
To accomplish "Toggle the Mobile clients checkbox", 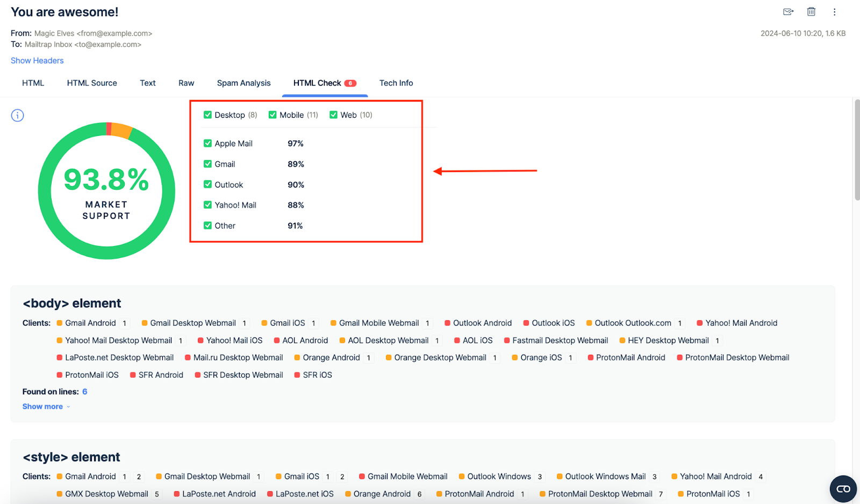I will (x=273, y=114).
